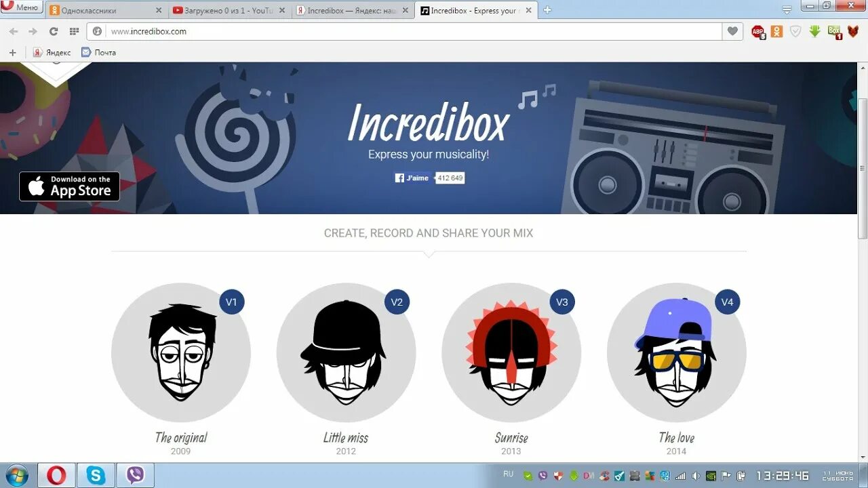
Task: Click the Facebook J'aime like button
Action: click(412, 178)
